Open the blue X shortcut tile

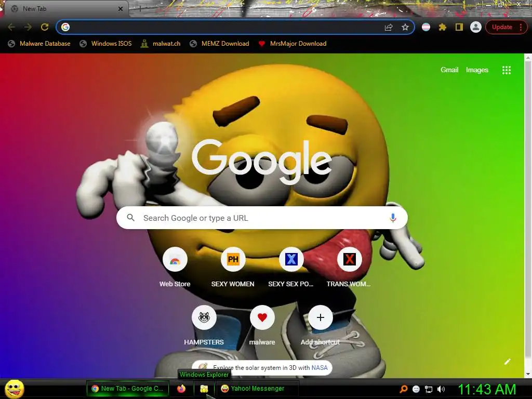pyautogui.click(x=291, y=260)
